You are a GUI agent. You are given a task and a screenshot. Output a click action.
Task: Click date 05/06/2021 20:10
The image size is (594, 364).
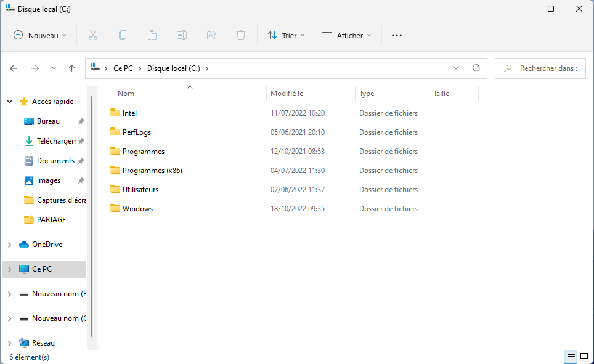(298, 132)
